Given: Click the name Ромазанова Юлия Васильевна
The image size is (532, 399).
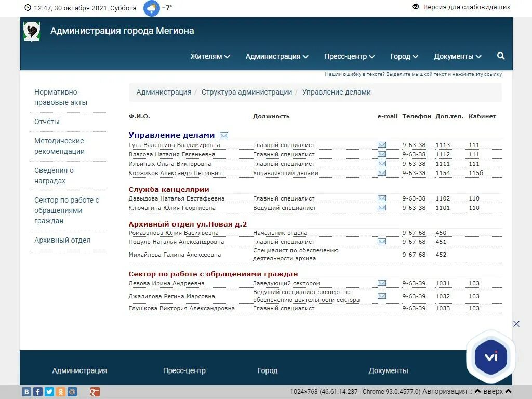Looking at the screenshot, I should click(x=174, y=233).
